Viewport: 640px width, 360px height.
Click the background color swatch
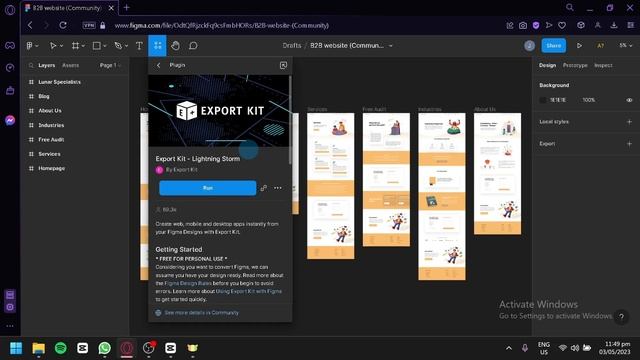coord(543,100)
